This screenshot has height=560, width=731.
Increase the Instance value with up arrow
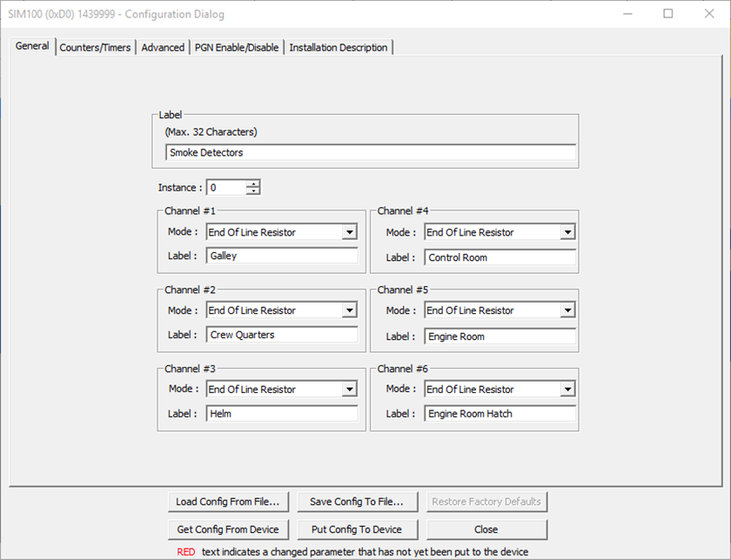click(252, 183)
